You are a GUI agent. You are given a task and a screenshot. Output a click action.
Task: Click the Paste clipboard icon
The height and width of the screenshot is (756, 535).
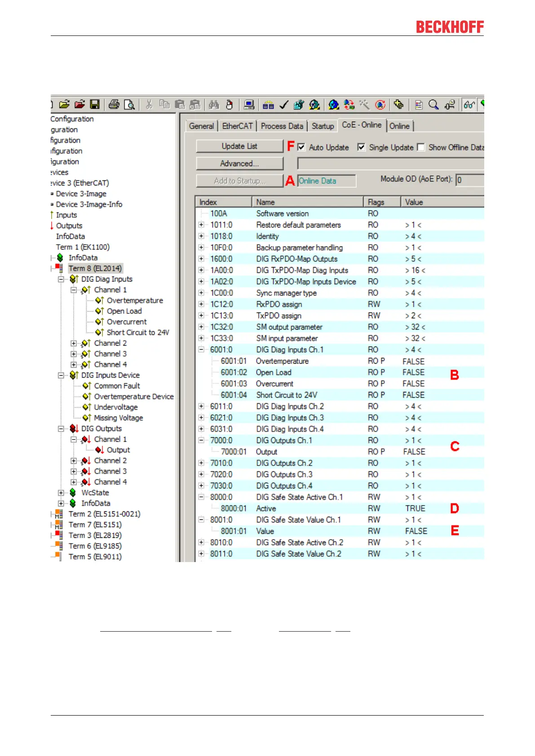pos(180,105)
